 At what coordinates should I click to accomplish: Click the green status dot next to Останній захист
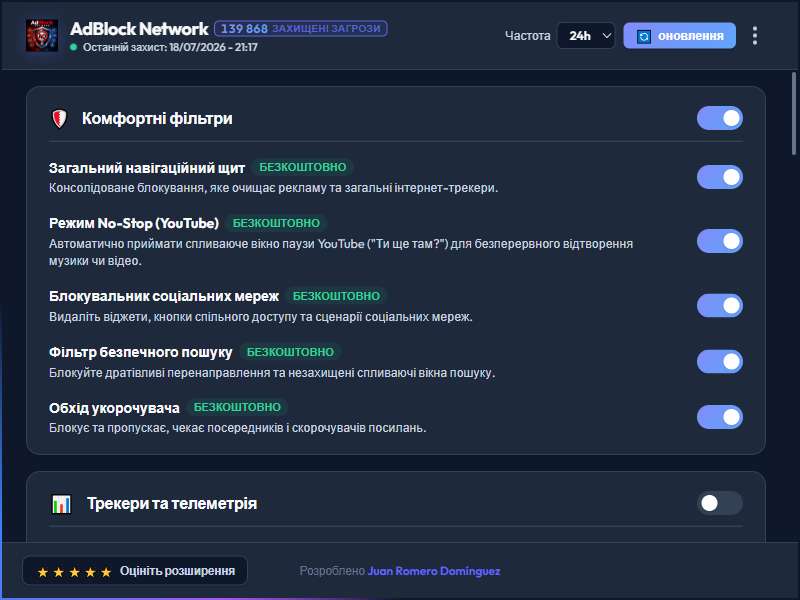(x=73, y=47)
